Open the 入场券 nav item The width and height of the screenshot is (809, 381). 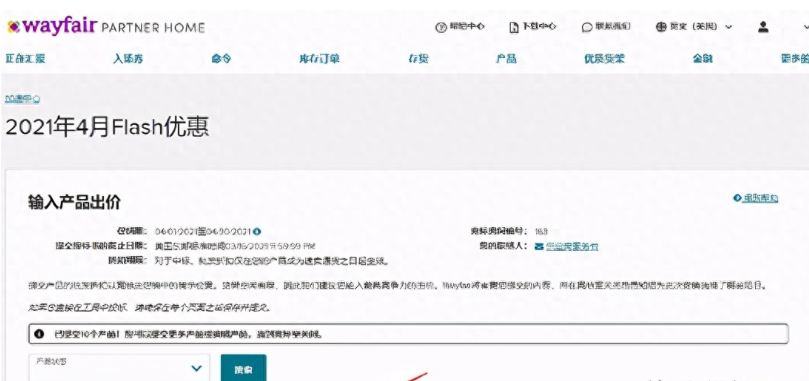[x=128, y=59]
